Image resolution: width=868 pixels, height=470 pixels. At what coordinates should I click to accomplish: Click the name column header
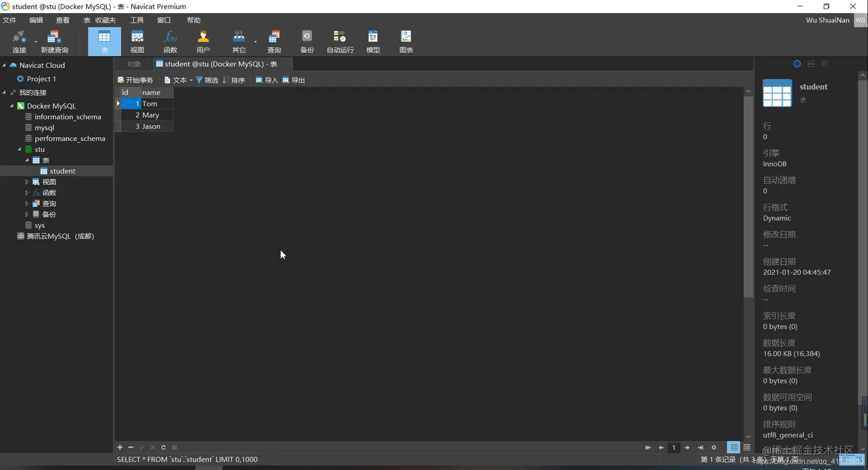pyautogui.click(x=156, y=92)
